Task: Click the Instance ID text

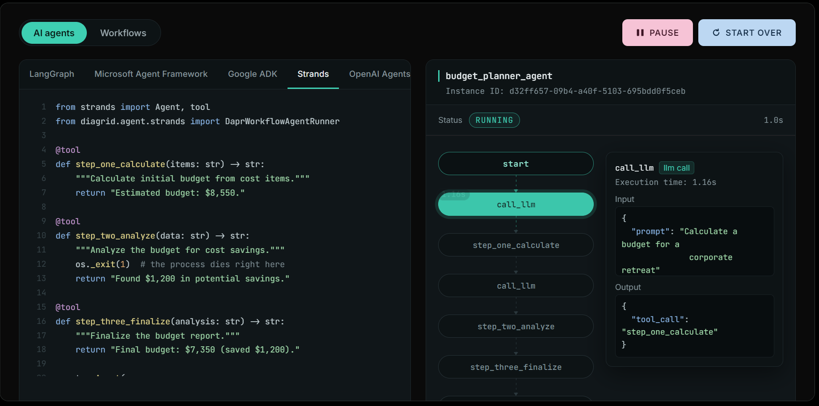Action: click(x=565, y=91)
